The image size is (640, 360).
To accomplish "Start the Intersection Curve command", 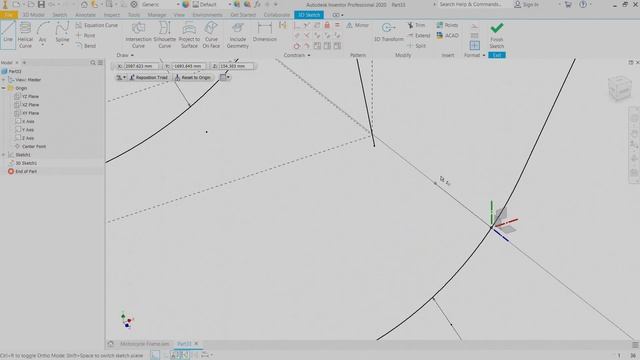I will 138,35.
